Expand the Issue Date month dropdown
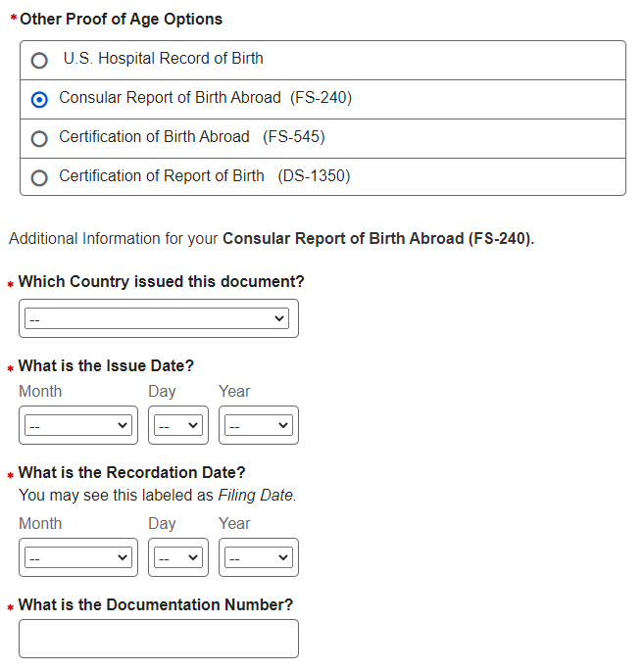Screen dimensions: 644x670 pyautogui.click(x=78, y=425)
